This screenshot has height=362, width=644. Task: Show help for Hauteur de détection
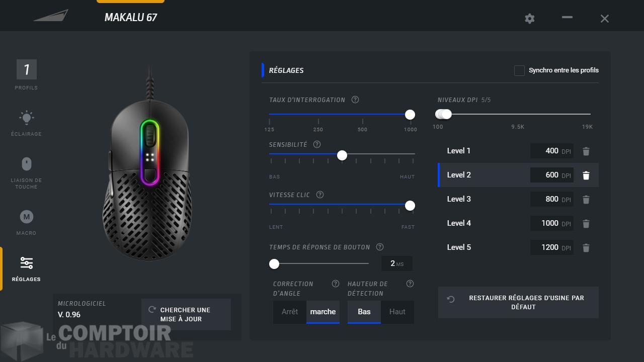click(x=410, y=284)
